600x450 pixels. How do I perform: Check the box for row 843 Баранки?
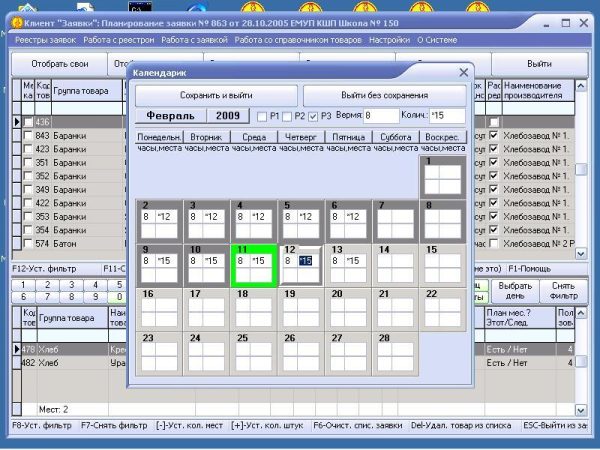[28, 135]
